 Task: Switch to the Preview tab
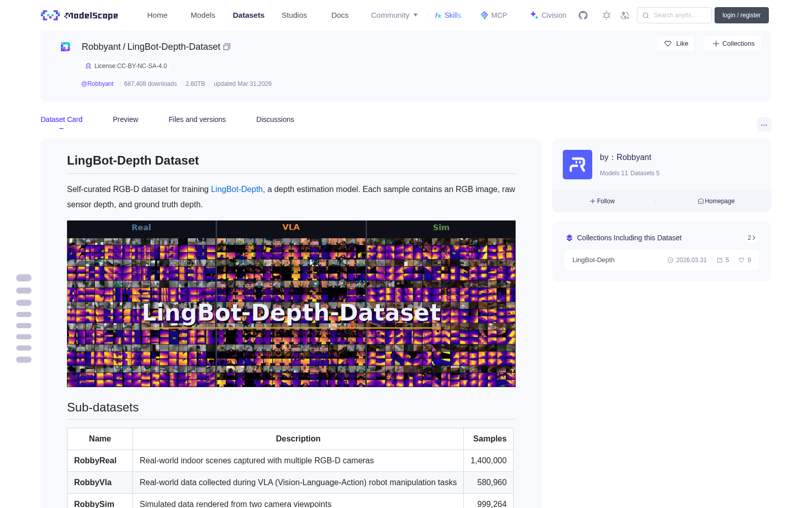click(125, 119)
